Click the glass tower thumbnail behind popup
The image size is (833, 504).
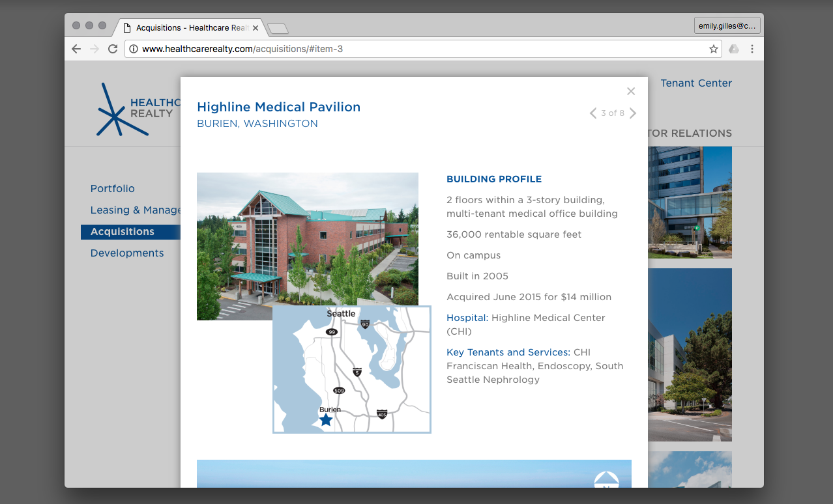click(x=690, y=203)
